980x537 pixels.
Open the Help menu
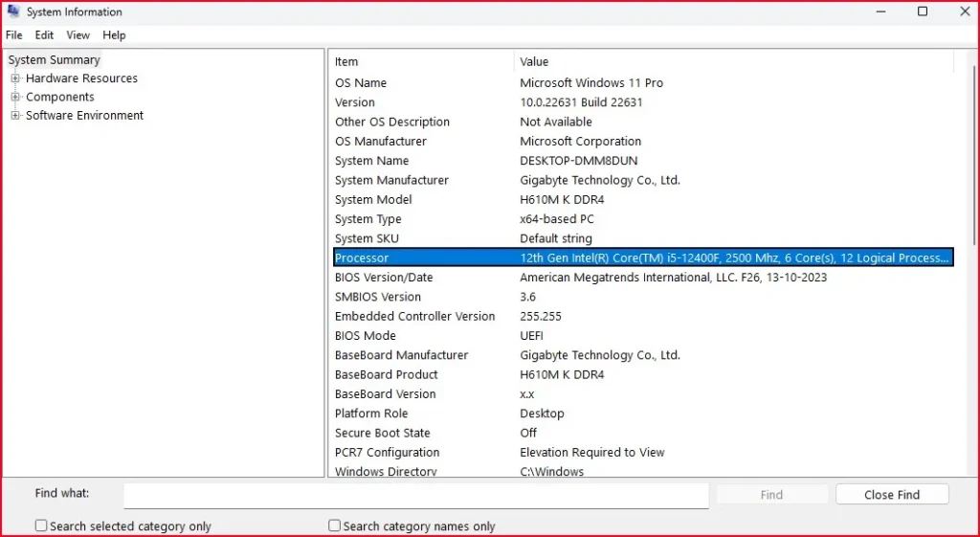(115, 35)
